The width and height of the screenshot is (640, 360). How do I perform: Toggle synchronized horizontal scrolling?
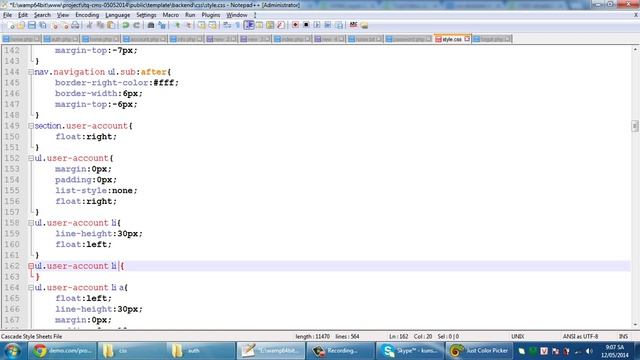point(212,25)
